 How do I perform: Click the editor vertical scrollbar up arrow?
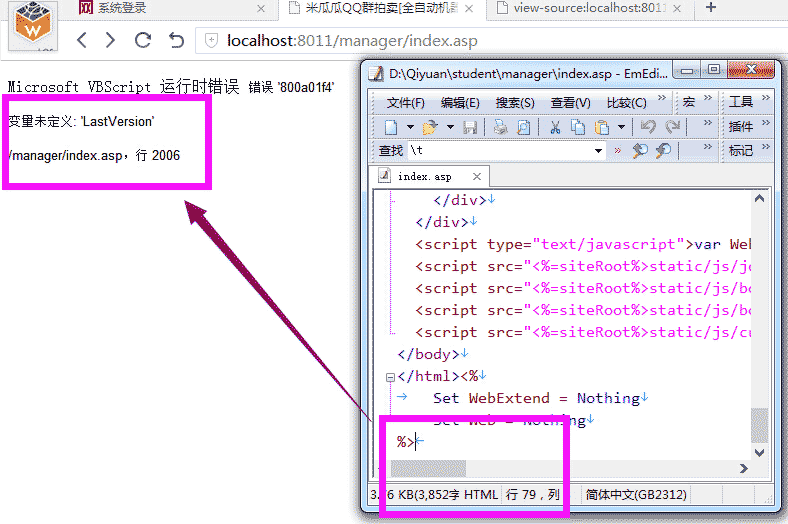[759, 198]
